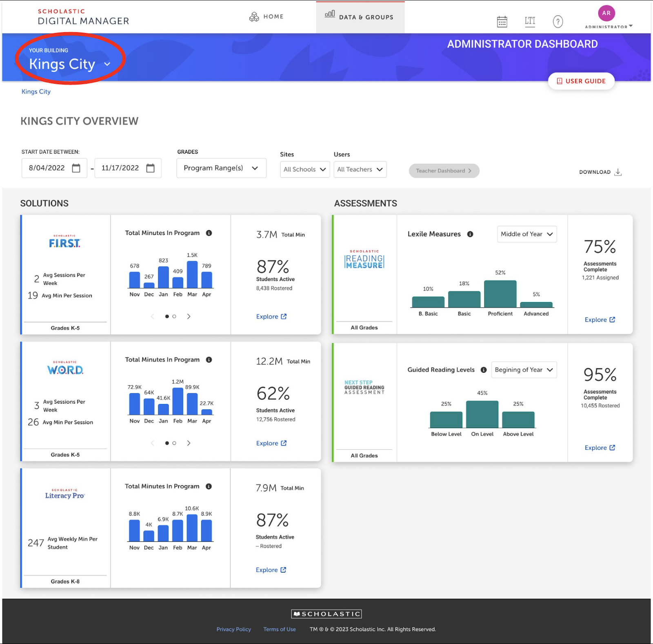Explore the Lexile Measures assessment
This screenshot has width=653, height=644.
[600, 320]
